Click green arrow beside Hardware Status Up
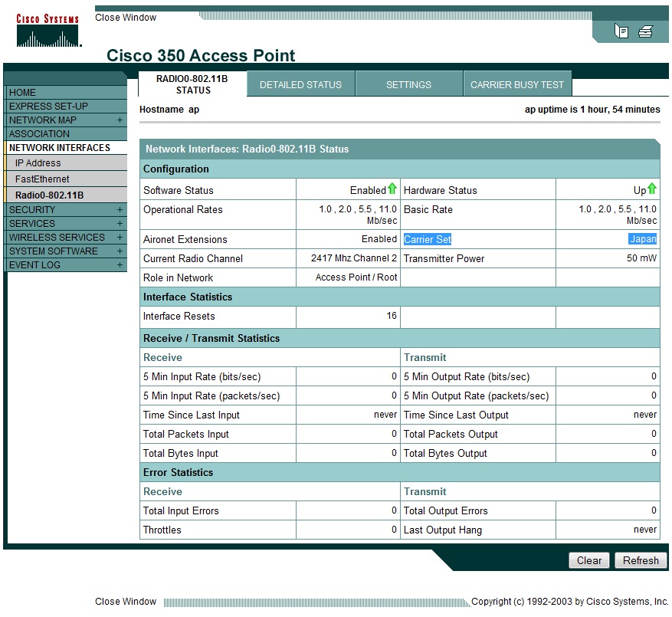This screenshot has width=672, height=617. [652, 189]
